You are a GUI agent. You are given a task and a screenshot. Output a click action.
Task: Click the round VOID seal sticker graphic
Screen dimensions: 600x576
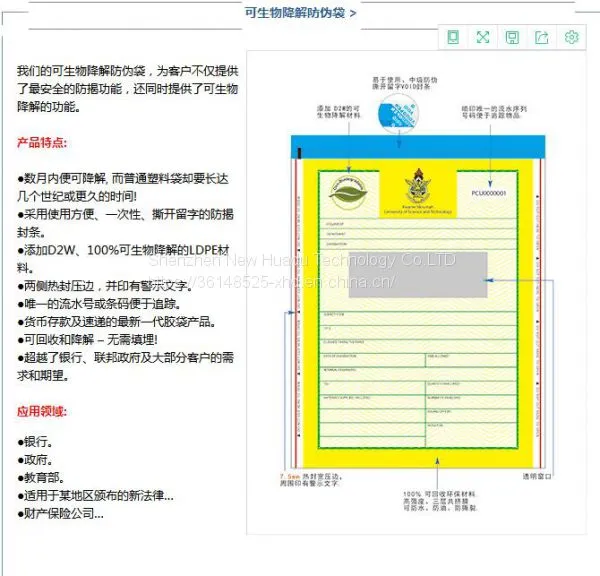[398, 114]
